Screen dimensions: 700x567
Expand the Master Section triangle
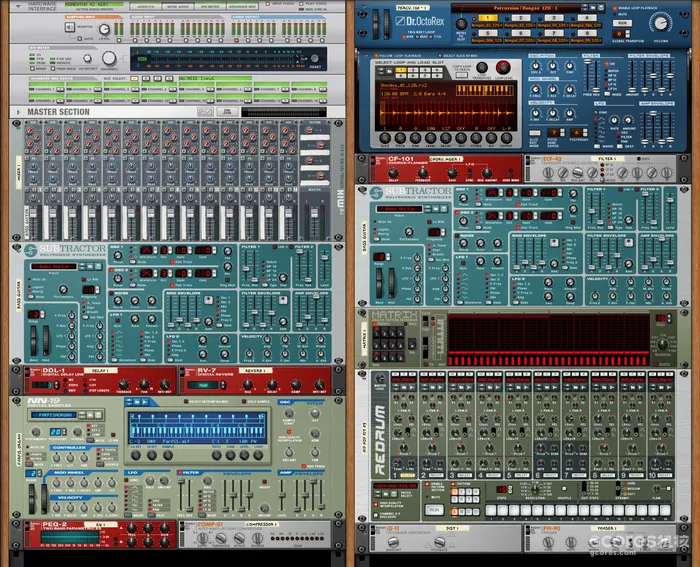coord(18,112)
